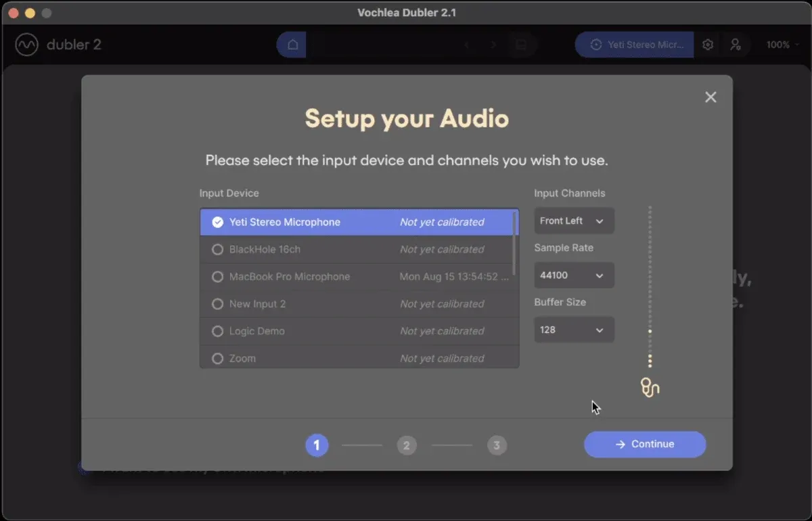Click Not yet calibrated beside Logic Demo
Screen dimensions: 812x521
[x=442, y=331]
